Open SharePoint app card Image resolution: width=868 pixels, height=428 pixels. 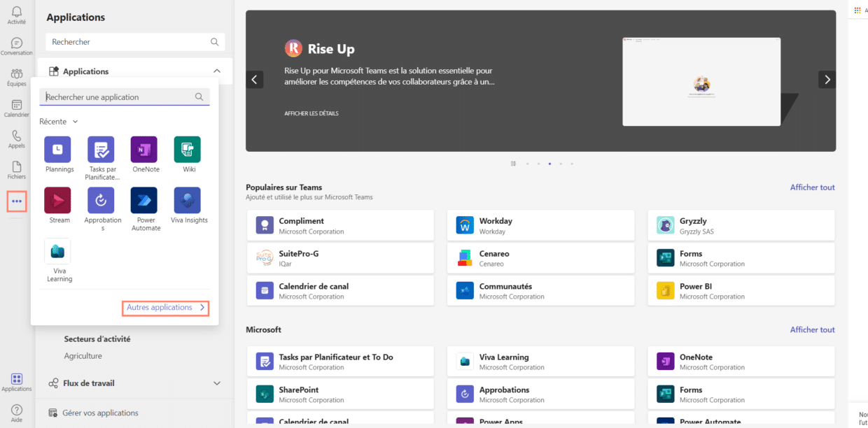tap(340, 394)
